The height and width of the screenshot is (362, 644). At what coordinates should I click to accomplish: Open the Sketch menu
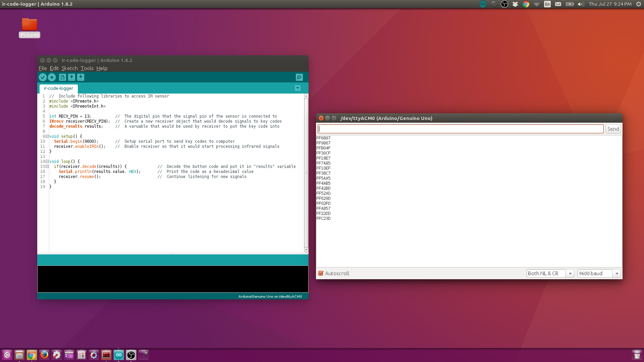click(69, 68)
